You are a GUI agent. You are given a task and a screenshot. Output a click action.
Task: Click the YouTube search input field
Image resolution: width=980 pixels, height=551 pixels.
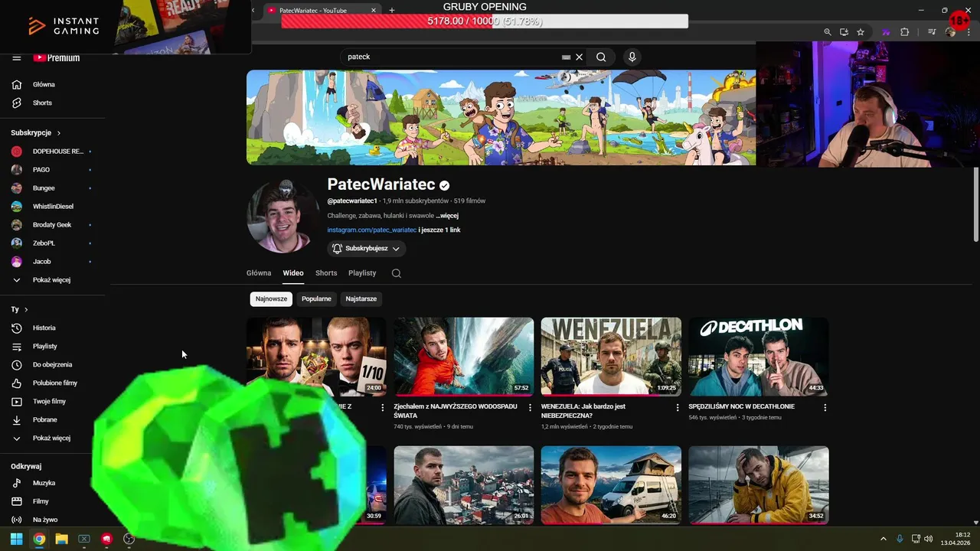[452, 57]
